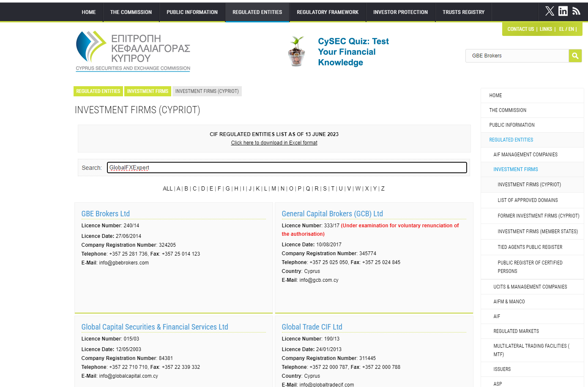Open AIF sidebar item
The width and height of the screenshot is (588, 387).
pyautogui.click(x=532, y=316)
